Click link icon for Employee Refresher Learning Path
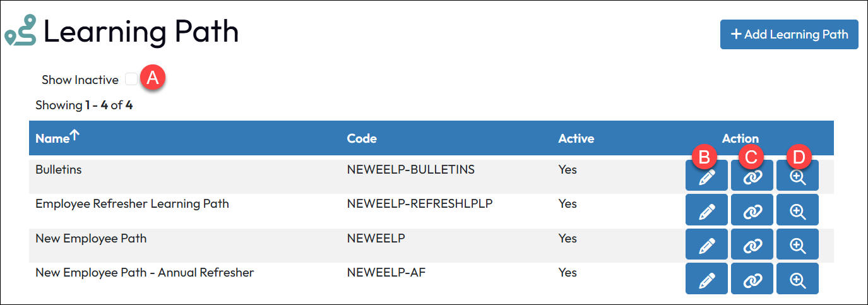 coord(752,210)
